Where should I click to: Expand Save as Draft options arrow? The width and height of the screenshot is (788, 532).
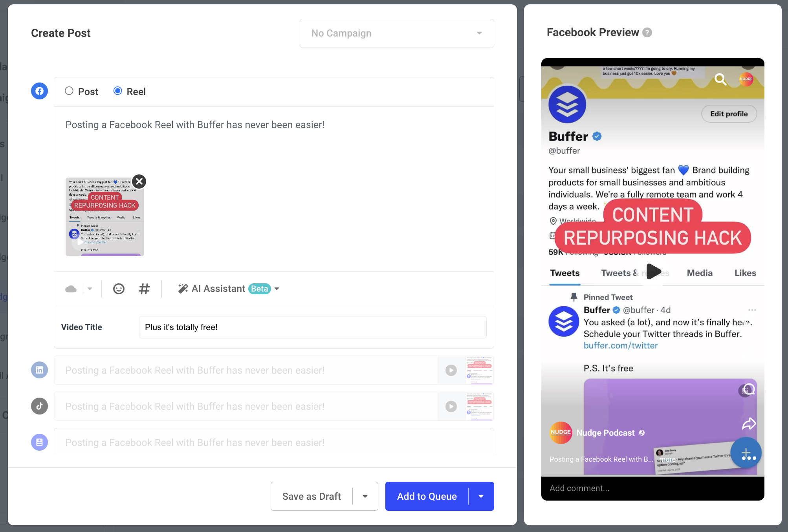click(x=365, y=496)
